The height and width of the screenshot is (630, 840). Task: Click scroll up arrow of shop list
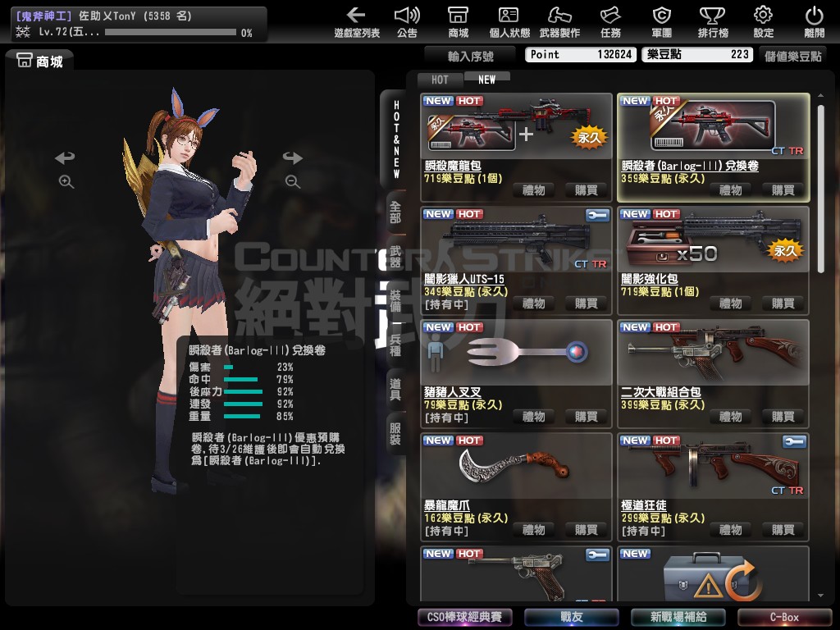click(x=820, y=95)
